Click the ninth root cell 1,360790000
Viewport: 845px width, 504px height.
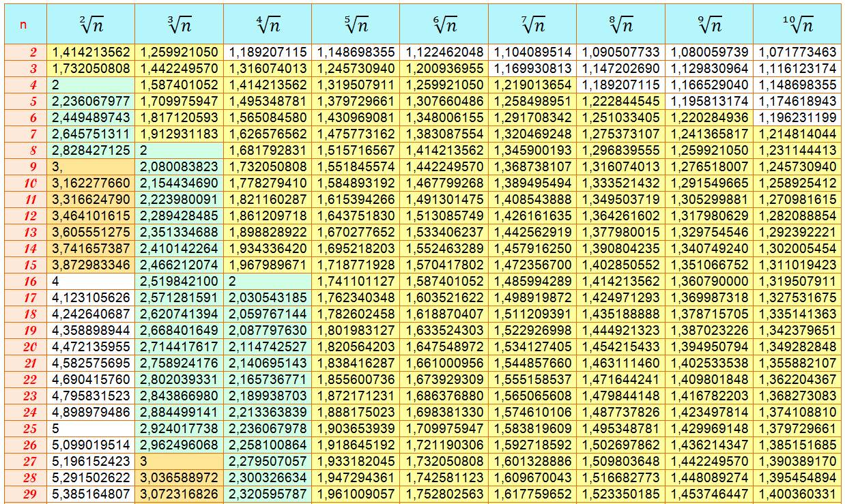709,282
